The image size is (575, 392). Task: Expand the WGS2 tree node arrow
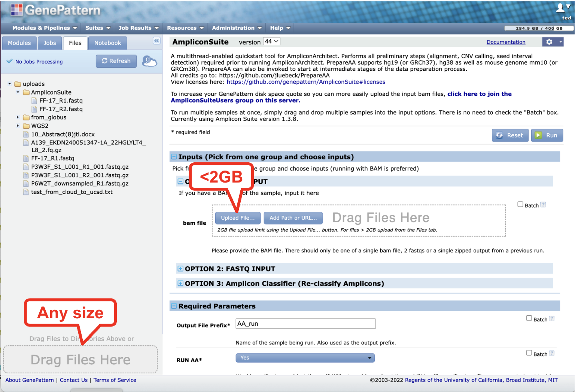coord(18,126)
